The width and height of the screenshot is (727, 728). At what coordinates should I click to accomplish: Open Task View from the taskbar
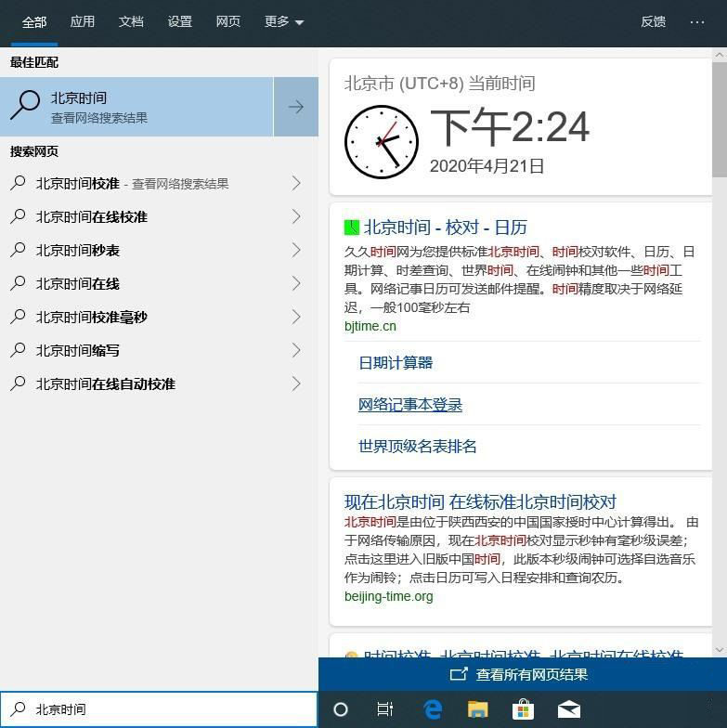click(x=384, y=709)
